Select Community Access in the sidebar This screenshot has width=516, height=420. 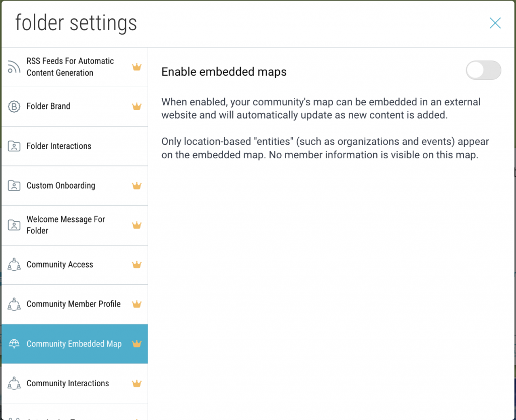click(x=59, y=265)
